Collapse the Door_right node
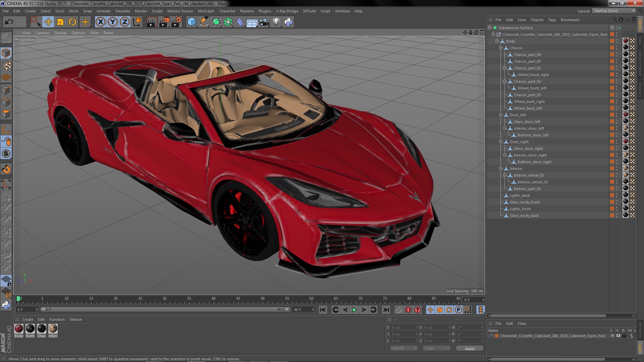Viewport: 644px width, 362px height. [501, 141]
